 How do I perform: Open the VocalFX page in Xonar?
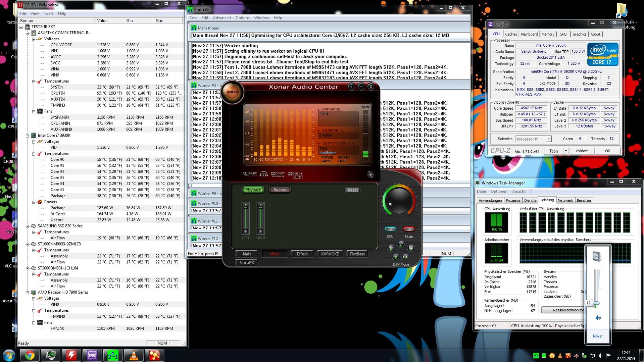tap(247, 263)
